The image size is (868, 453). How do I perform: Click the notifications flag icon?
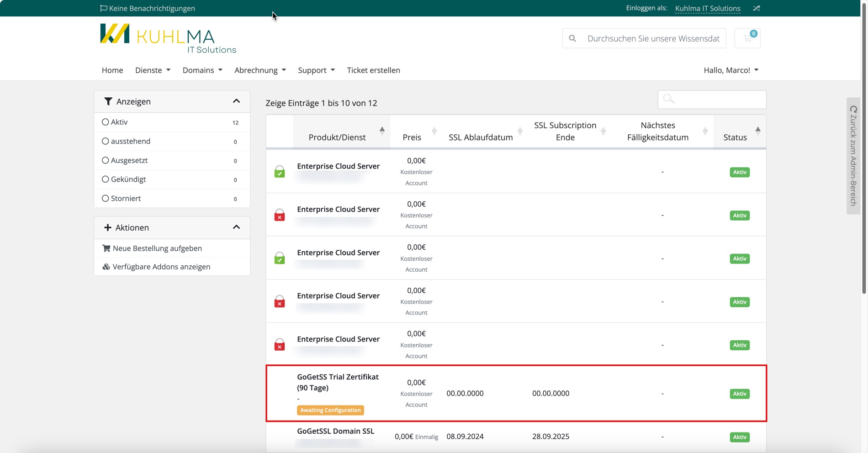(104, 8)
